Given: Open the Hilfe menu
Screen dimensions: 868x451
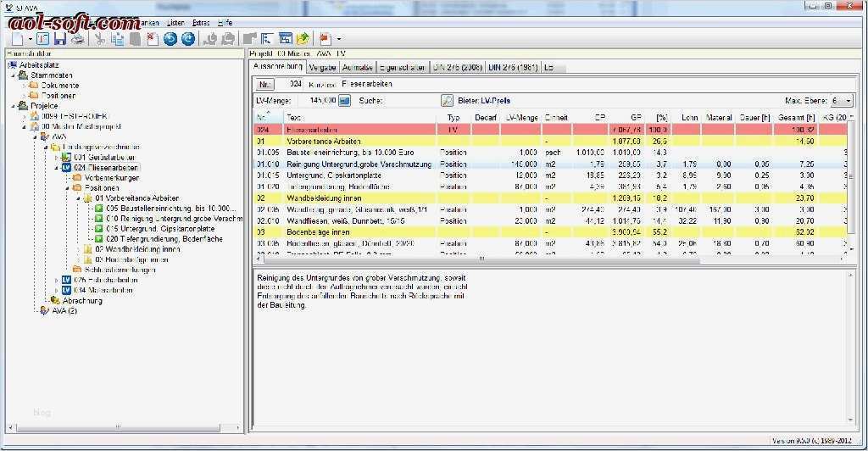Looking at the screenshot, I should [225, 23].
